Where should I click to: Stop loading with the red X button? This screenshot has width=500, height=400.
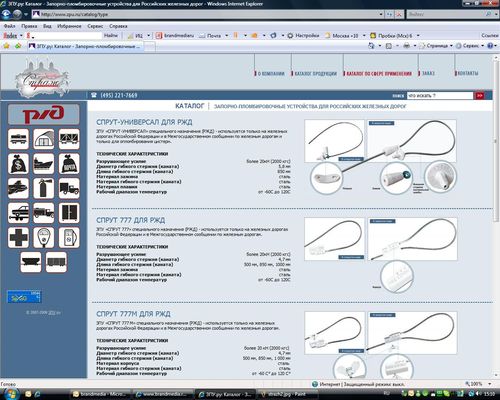point(399,14)
